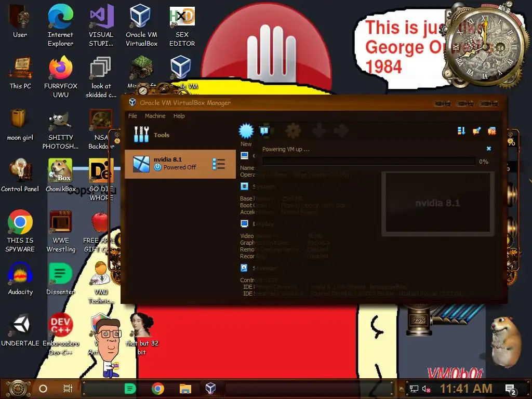
Task: Open the NSA Backdoor desktop icon
Action: (101, 128)
